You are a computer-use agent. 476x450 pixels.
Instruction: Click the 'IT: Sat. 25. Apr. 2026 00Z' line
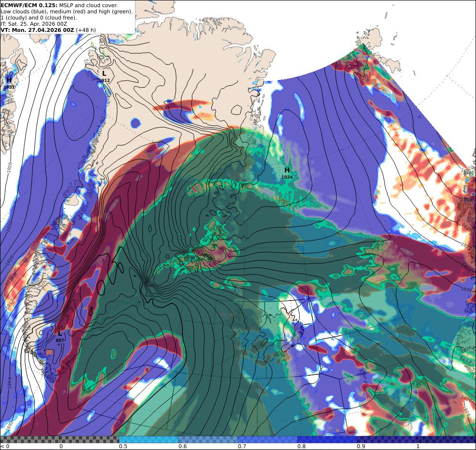click(34, 24)
